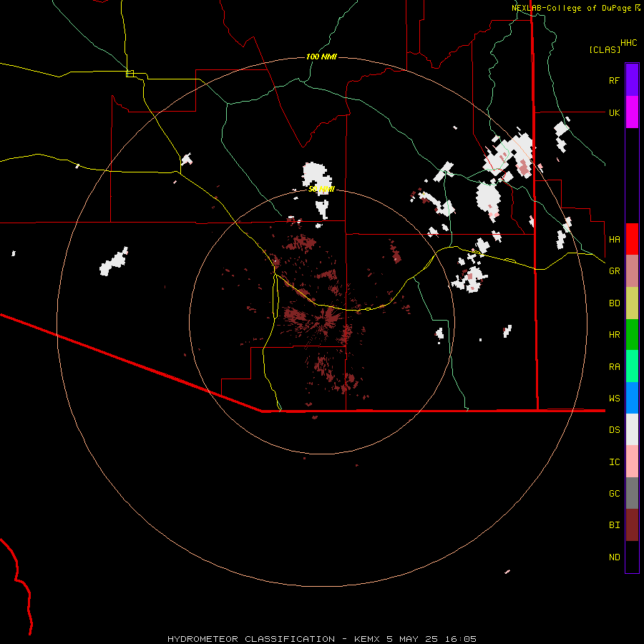This screenshot has width=644, height=644.
Task: Click the UK magenta legend swatch
Action: [x=632, y=112]
